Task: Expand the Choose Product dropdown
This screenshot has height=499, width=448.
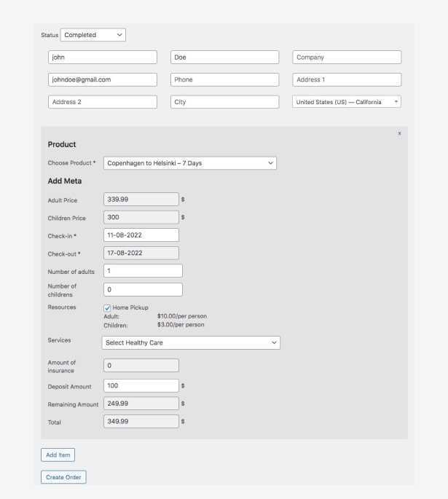Action: (x=190, y=163)
